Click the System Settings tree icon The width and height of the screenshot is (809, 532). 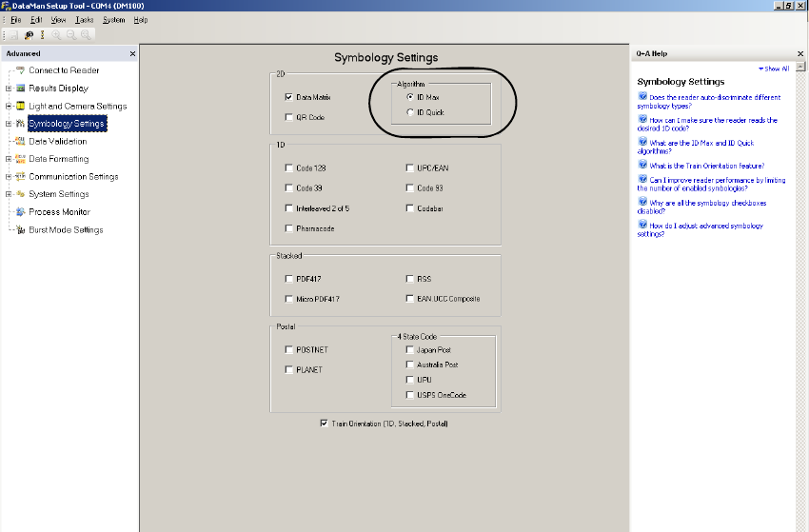point(20,194)
